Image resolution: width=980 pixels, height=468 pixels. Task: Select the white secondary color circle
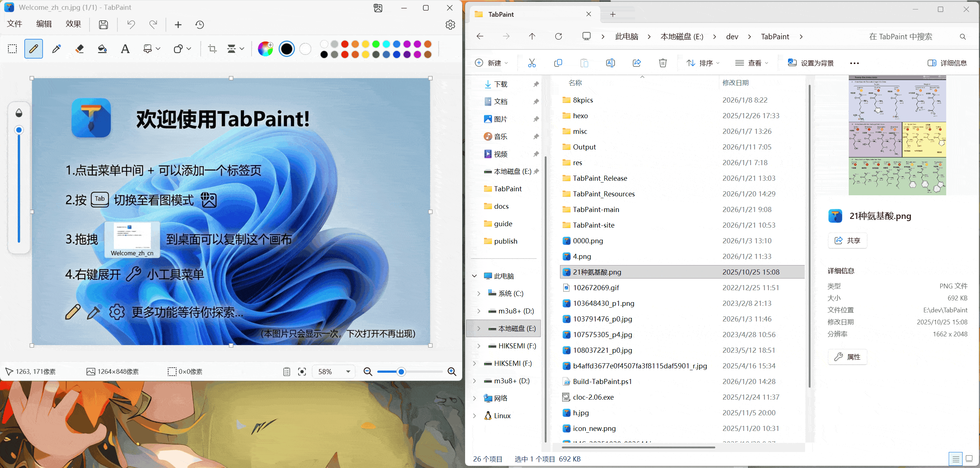[305, 49]
